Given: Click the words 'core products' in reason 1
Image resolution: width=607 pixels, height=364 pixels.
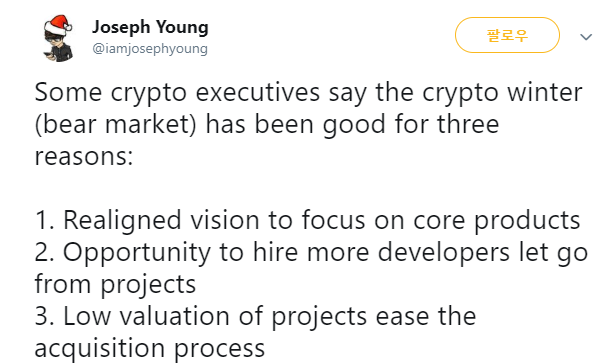Looking at the screenshot, I should click(x=497, y=220).
